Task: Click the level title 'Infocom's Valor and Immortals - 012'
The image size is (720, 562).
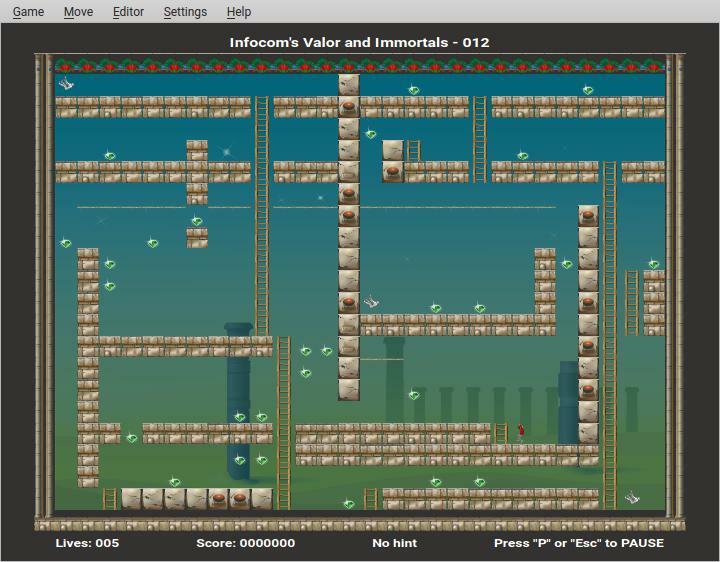Action: tap(360, 42)
